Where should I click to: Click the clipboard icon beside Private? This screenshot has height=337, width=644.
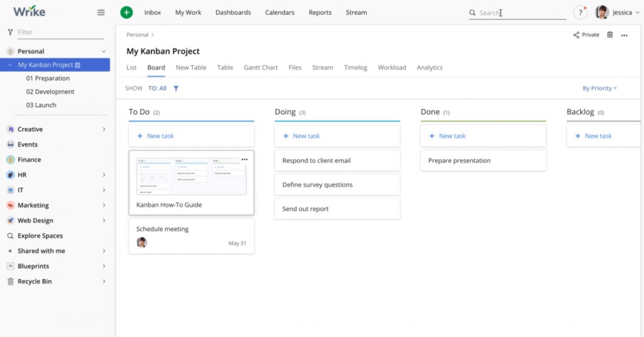pos(609,35)
